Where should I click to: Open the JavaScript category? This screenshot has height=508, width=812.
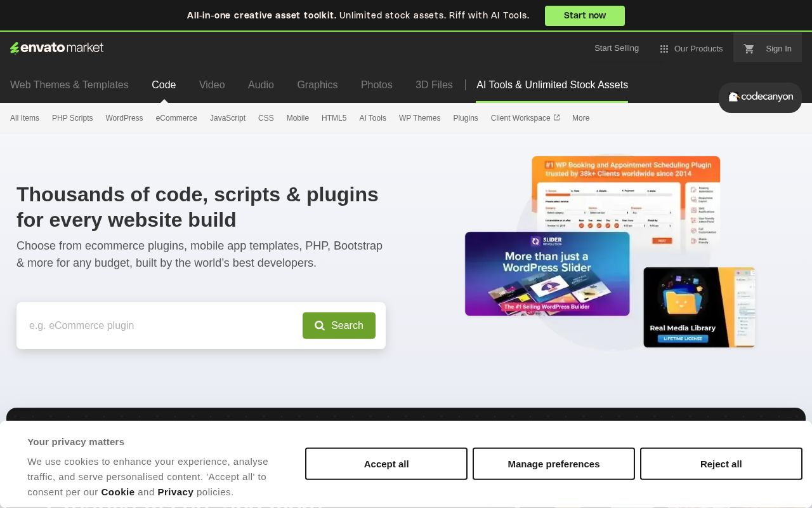[x=228, y=118]
